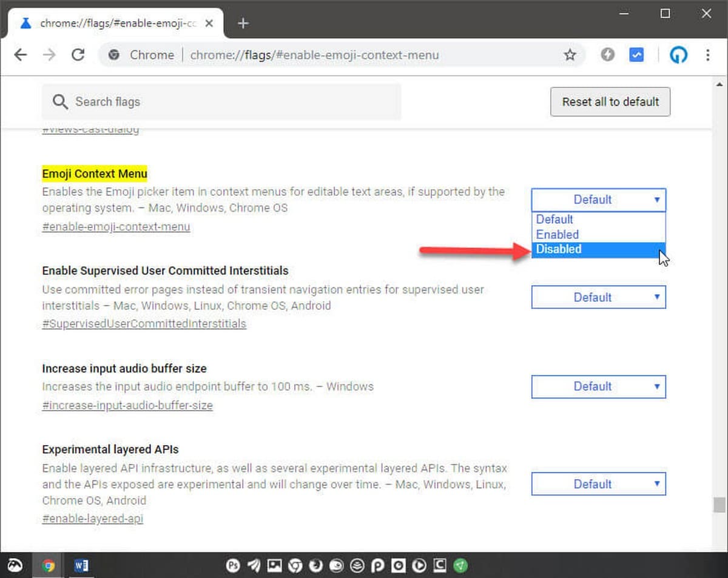Image resolution: width=728 pixels, height=578 pixels.
Task: Click Increase input audio buffer size heading
Action: 124,368
